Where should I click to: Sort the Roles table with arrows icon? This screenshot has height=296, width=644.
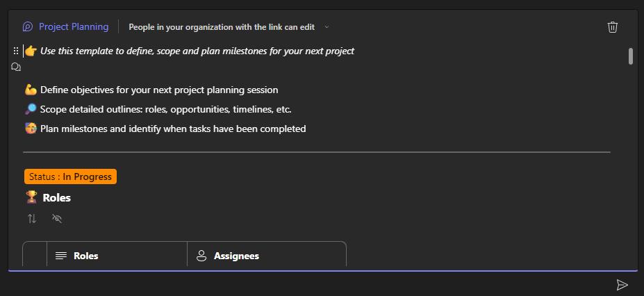32,218
